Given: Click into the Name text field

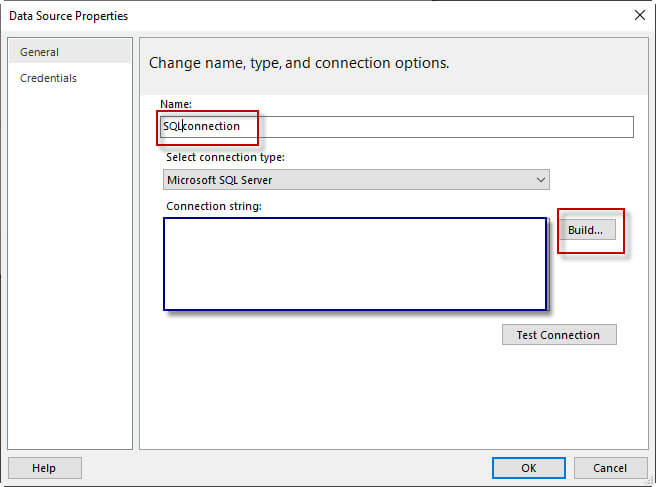Looking at the screenshot, I should pyautogui.click(x=440, y=127).
